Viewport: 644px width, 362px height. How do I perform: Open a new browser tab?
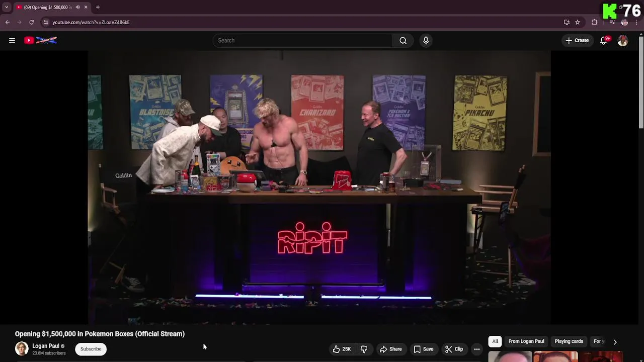pos(98,7)
